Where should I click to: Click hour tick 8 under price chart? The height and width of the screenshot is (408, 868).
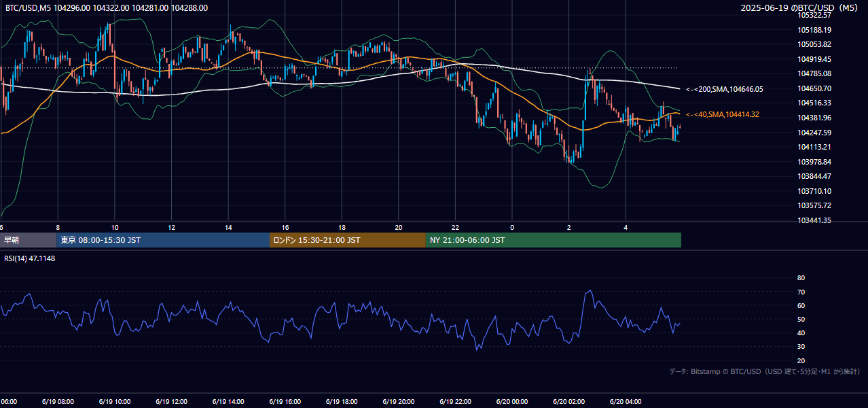point(58,227)
